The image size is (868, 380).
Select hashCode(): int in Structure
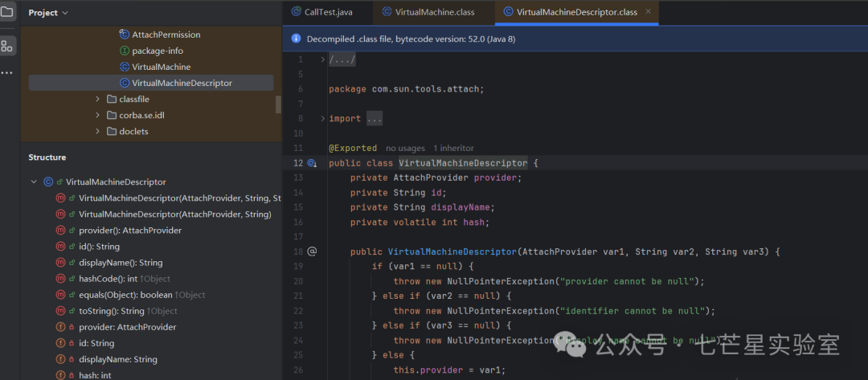coord(108,279)
